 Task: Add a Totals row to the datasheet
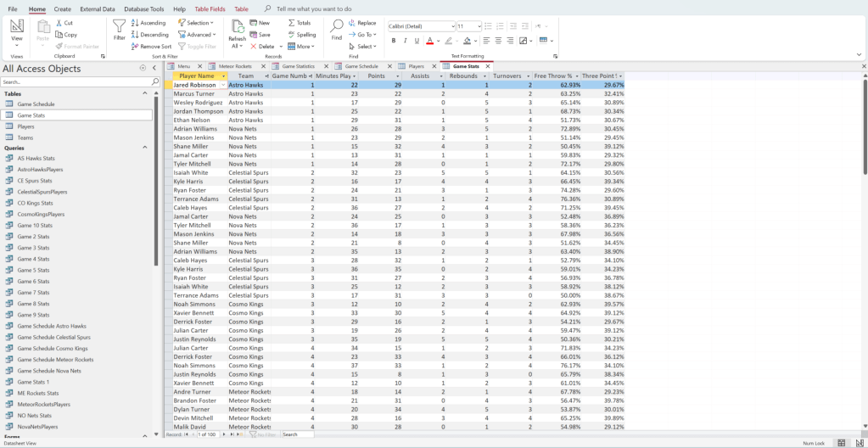(x=300, y=23)
